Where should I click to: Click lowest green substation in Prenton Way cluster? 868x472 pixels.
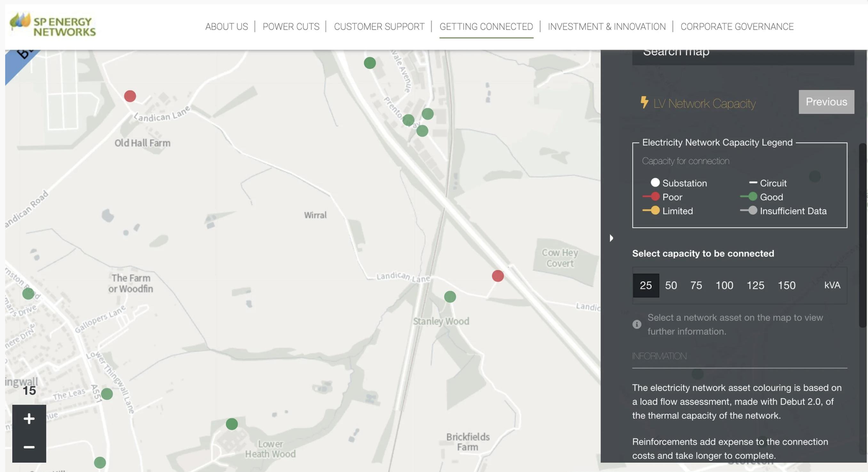422,131
